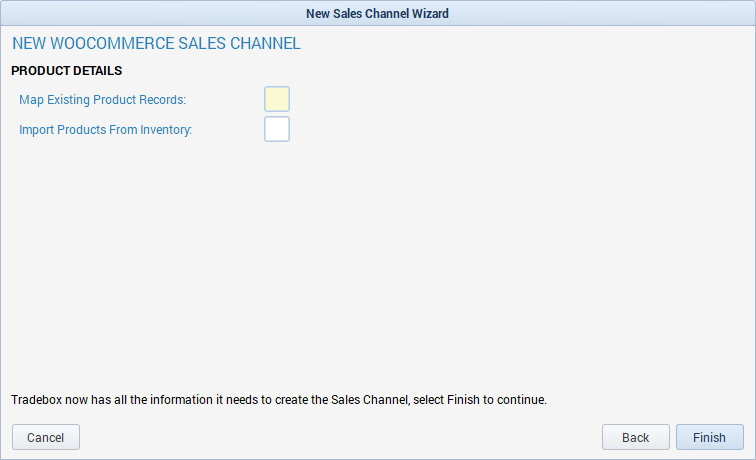Tick the Map Existing Product Records checkbox

coord(277,99)
